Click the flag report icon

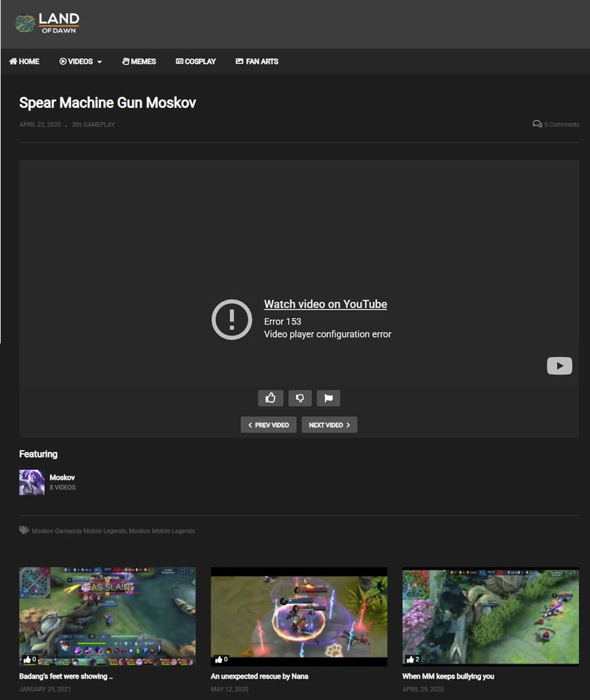(329, 398)
